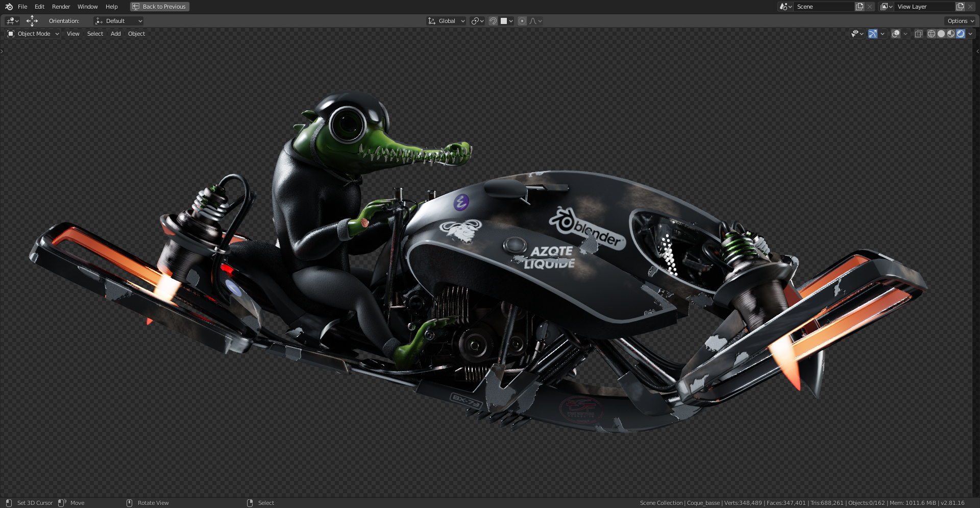Viewport: 980px width, 508px height.
Task: Open the viewport Add menu
Action: point(116,34)
